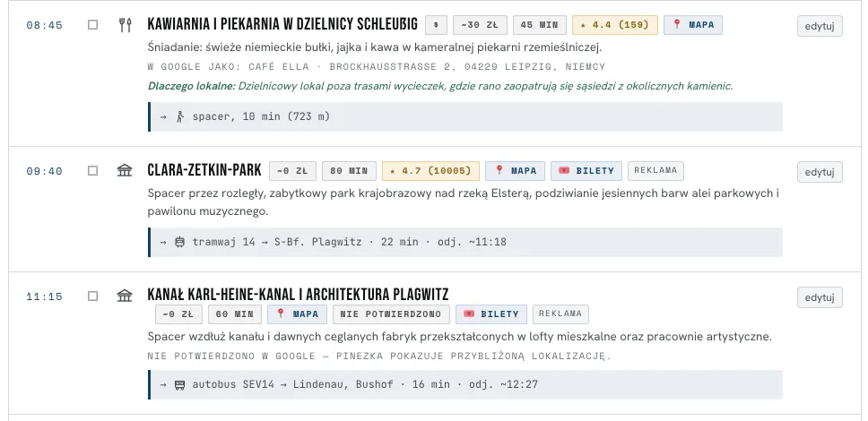Click the autobus SEV14 → Lindenau, Bushof row

pos(465,384)
